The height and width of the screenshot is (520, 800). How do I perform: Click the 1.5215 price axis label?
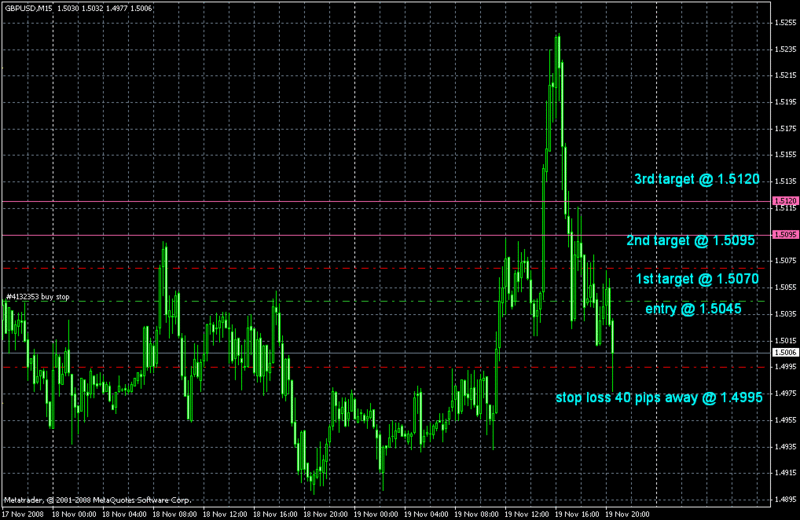[x=785, y=76]
